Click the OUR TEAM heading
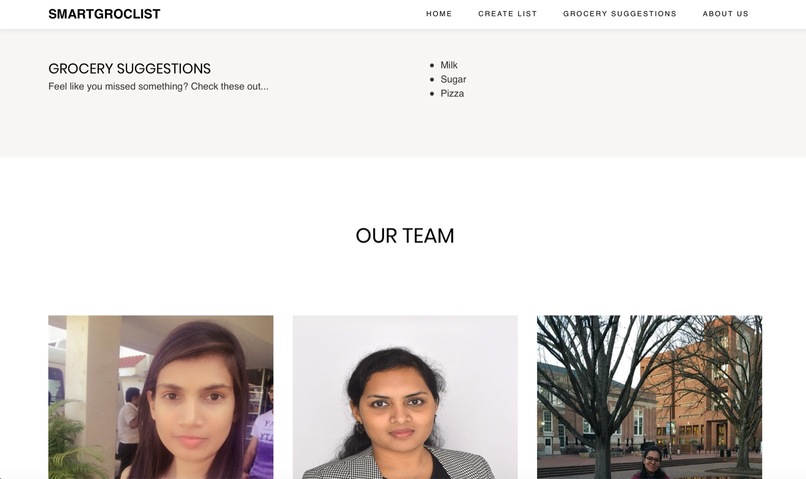Image resolution: width=806 pixels, height=479 pixels. [405, 236]
